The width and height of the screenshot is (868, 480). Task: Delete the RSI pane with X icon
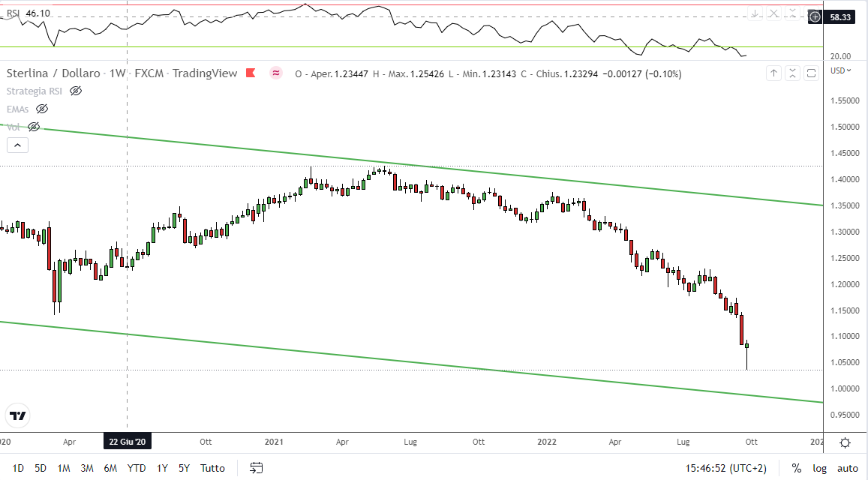(774, 13)
